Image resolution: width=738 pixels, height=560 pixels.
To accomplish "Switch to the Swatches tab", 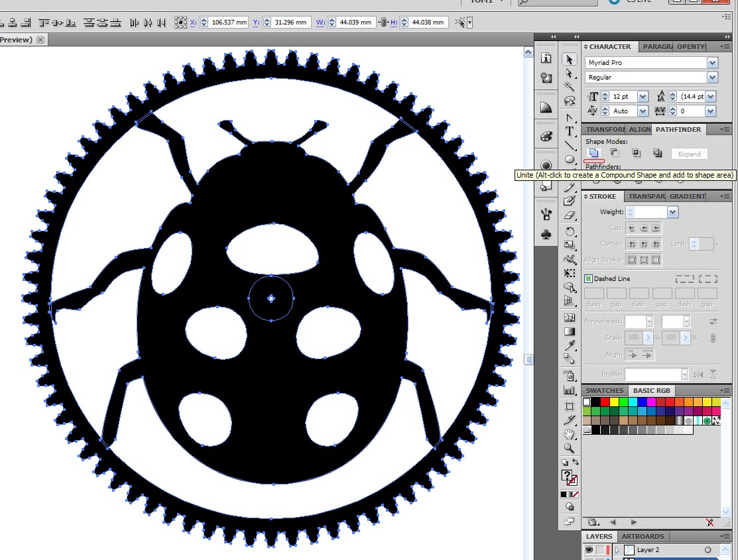I will pyautogui.click(x=604, y=390).
